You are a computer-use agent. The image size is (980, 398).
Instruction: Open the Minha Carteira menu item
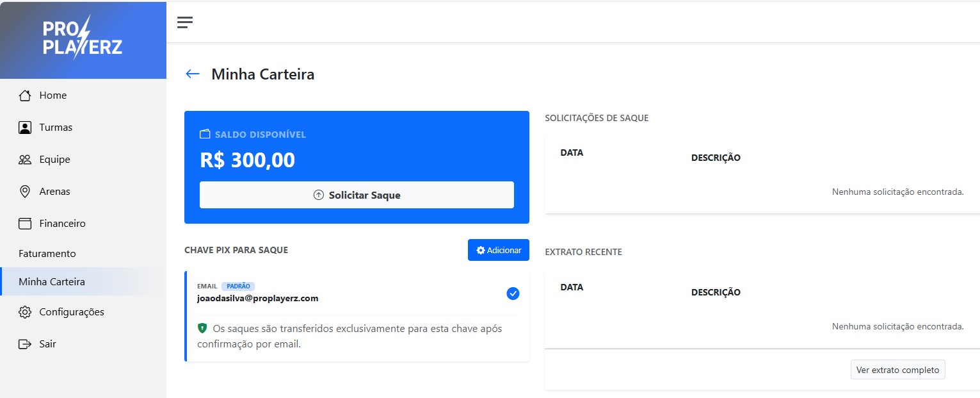coord(52,282)
